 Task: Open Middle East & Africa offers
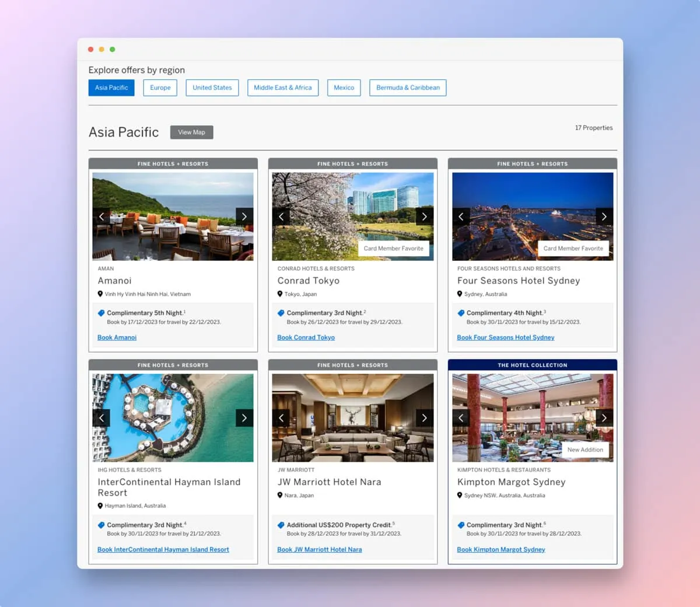coord(283,88)
